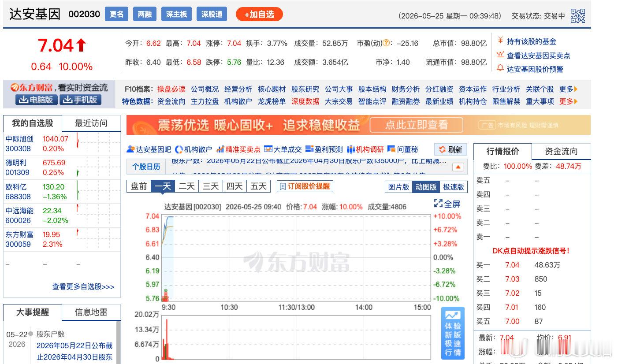This screenshot has height=364, width=618.
Task: Click the 两融 tag button
Action: coord(145,15)
